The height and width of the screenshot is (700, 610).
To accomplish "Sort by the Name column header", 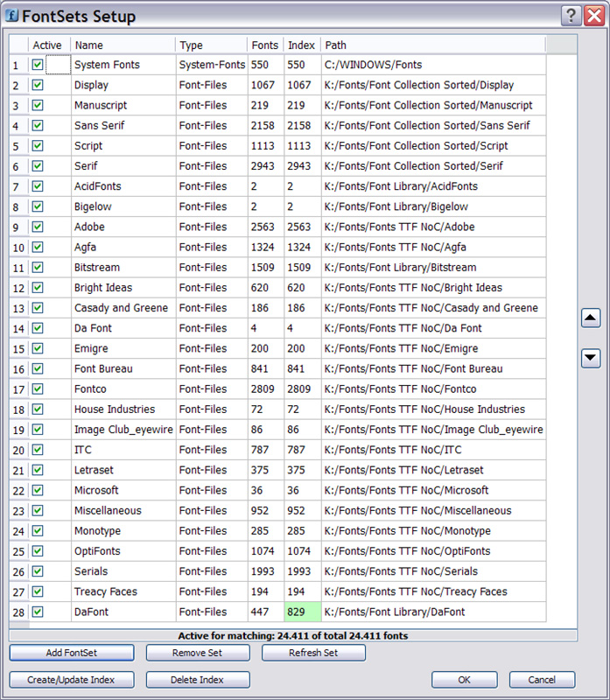I will click(x=123, y=45).
